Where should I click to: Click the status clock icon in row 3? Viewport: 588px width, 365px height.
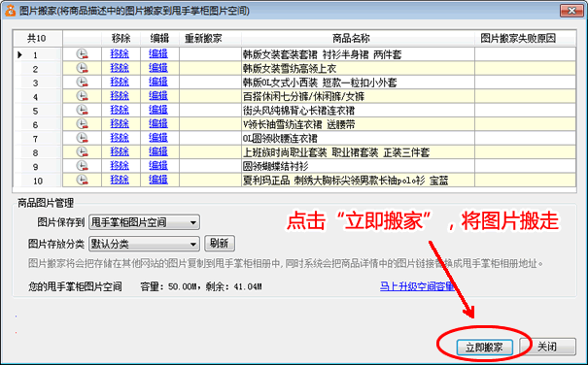click(x=82, y=83)
